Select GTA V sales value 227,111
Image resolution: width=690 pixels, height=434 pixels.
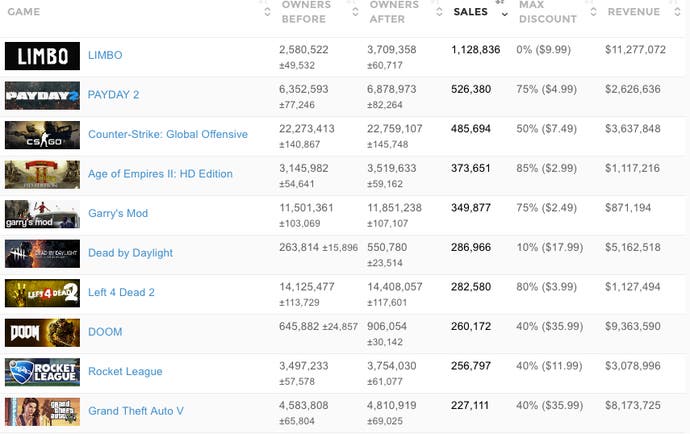[x=470, y=406]
